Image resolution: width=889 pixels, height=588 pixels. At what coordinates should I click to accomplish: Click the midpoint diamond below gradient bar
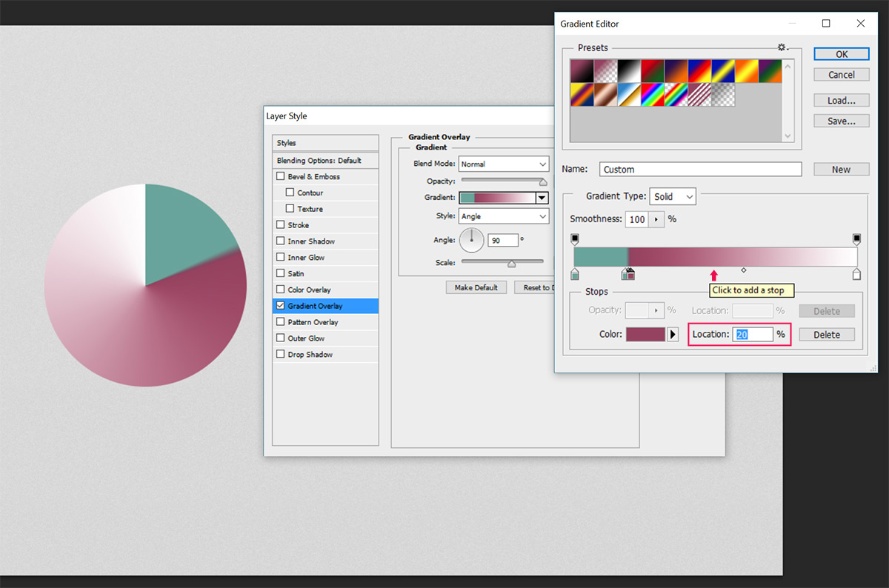(x=743, y=270)
